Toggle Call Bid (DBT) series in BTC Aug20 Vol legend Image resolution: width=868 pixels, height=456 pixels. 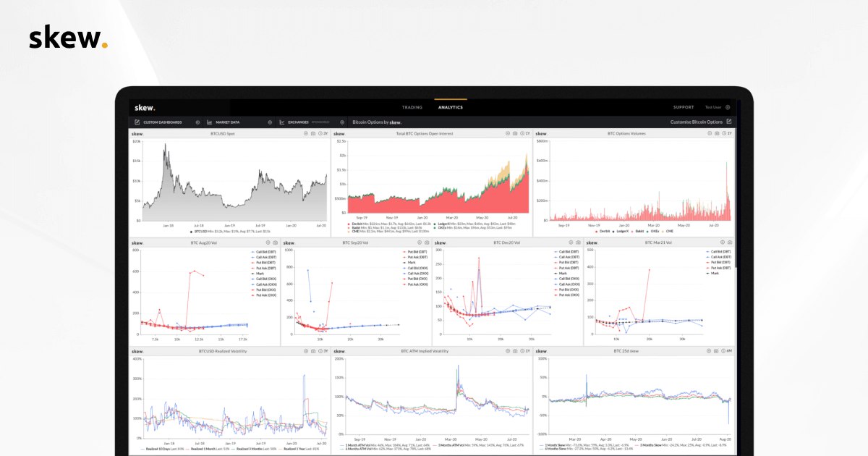263,252
